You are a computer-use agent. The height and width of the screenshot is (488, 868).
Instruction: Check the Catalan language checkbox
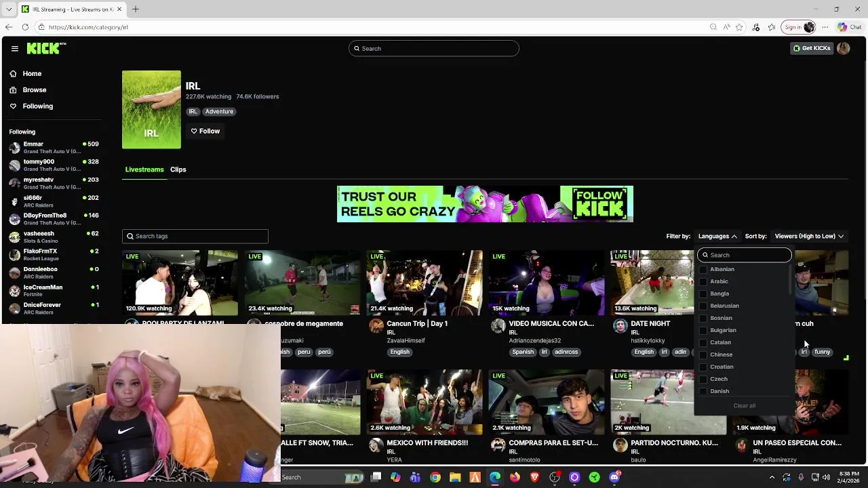tap(703, 343)
